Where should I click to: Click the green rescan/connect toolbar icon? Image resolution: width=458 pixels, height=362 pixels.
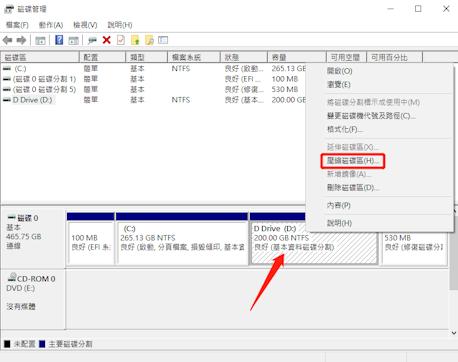click(92, 40)
